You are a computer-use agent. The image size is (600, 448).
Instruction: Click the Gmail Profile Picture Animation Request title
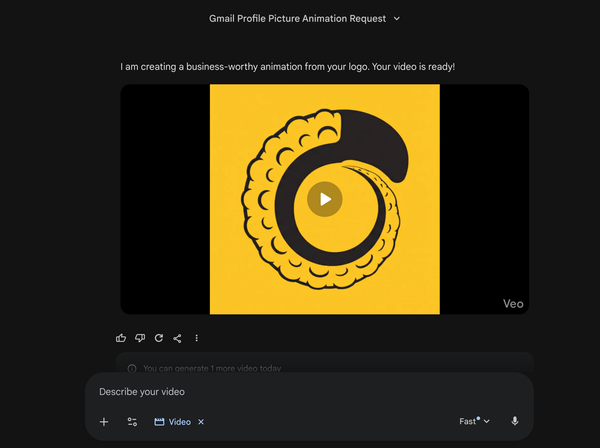pyautogui.click(x=297, y=18)
